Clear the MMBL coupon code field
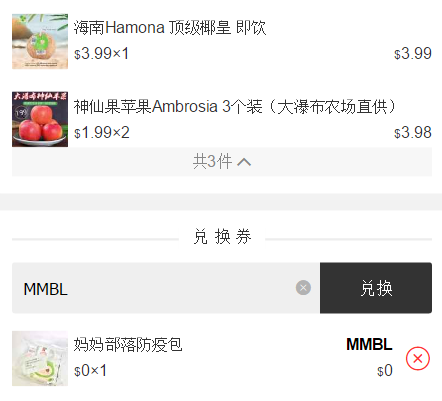This screenshot has height=401, width=442. (303, 288)
